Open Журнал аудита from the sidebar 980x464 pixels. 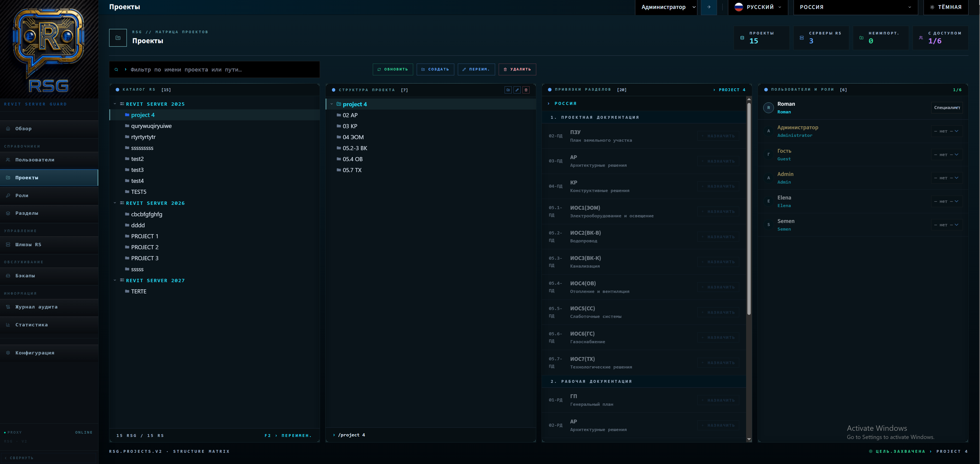click(36, 307)
